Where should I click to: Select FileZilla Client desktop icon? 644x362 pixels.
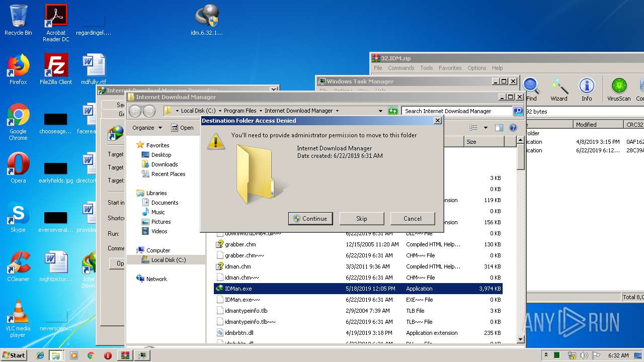(56, 69)
